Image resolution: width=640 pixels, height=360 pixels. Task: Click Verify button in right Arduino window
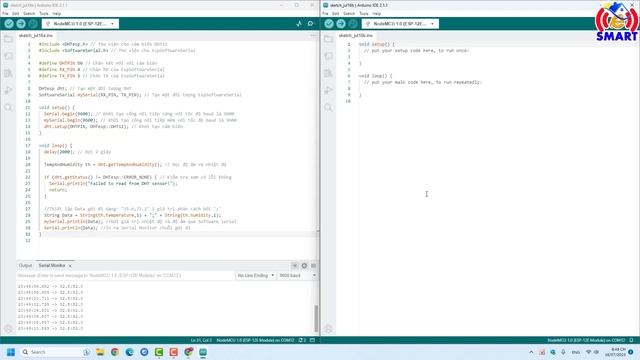tap(329, 24)
